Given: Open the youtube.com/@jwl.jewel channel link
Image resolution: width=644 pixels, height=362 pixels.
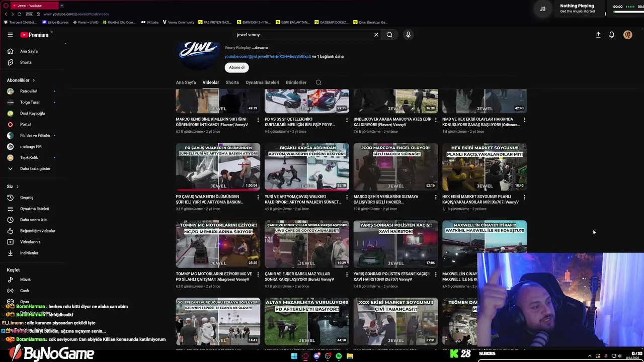Looking at the screenshot, I should pyautogui.click(x=268, y=56).
